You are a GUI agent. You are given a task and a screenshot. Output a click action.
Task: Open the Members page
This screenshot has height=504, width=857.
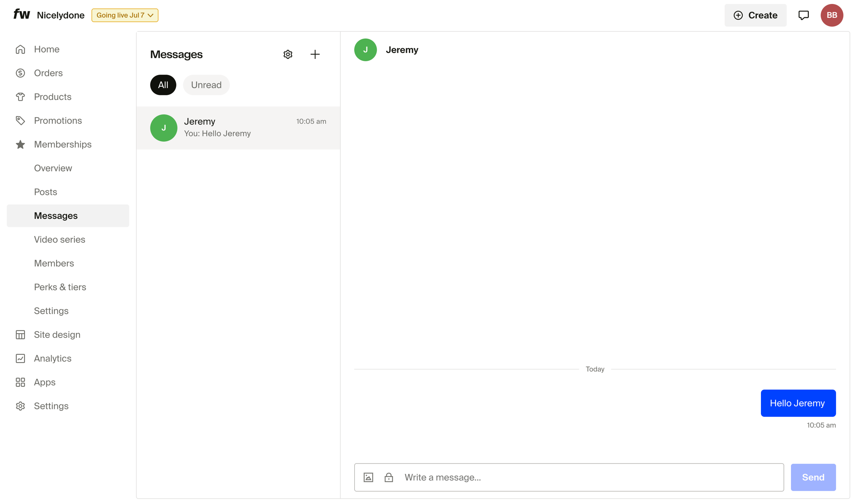coord(54,263)
